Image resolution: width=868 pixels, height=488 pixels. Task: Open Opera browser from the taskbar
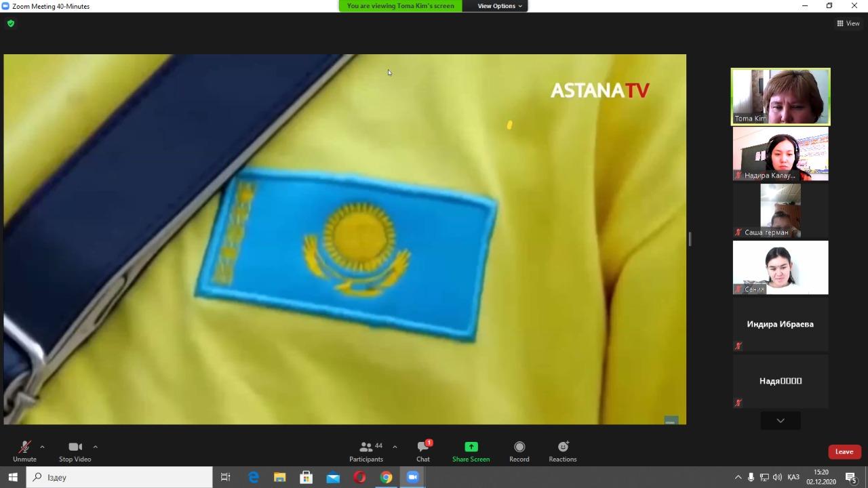(359, 477)
